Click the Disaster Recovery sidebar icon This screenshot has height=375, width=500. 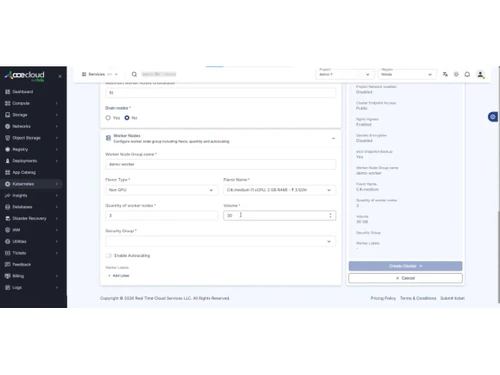coord(8,218)
